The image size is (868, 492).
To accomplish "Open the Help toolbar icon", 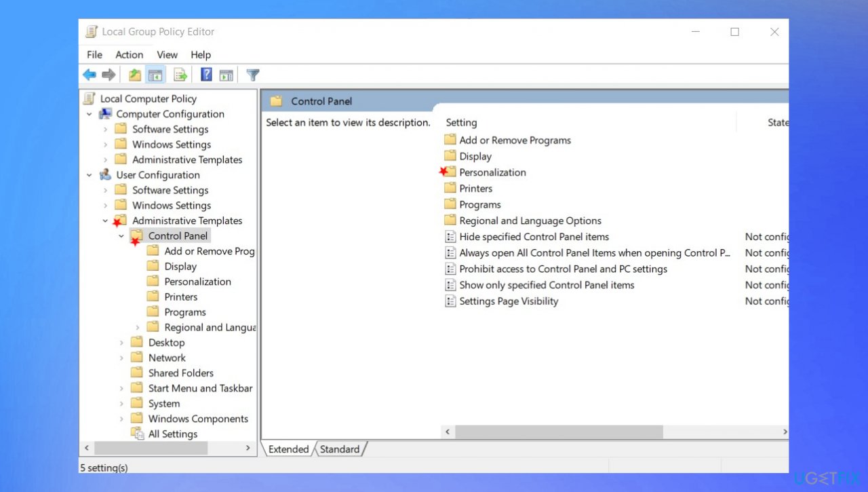I will tap(207, 75).
